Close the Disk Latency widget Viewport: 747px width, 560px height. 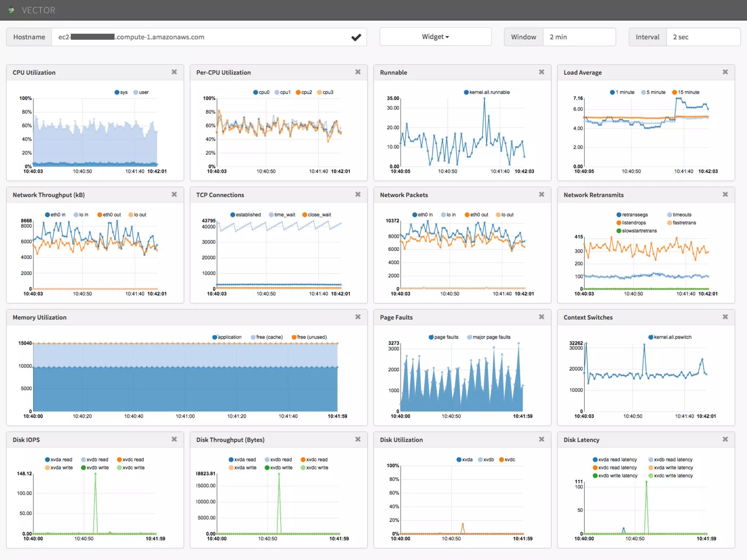(x=725, y=439)
